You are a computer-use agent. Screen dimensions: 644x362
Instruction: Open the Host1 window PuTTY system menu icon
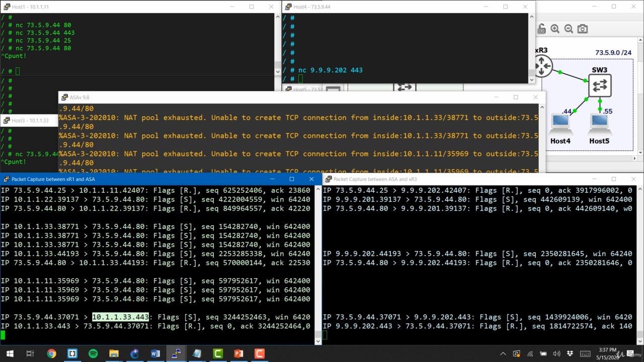coord(7,7)
